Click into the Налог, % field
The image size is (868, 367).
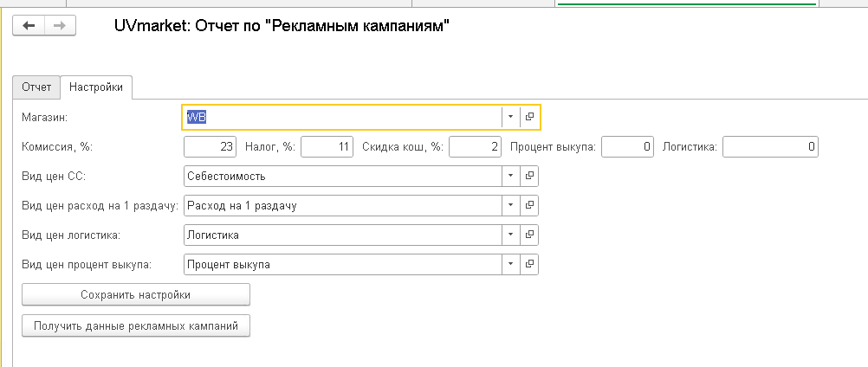pos(327,147)
